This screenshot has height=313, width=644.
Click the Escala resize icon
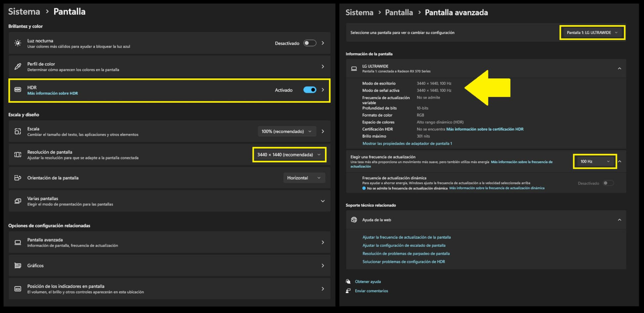click(x=18, y=131)
